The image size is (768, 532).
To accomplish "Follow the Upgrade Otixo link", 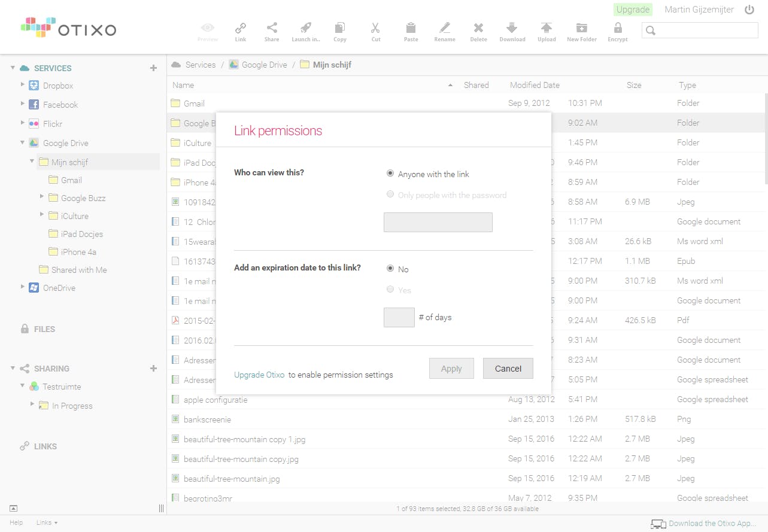I will 259,375.
